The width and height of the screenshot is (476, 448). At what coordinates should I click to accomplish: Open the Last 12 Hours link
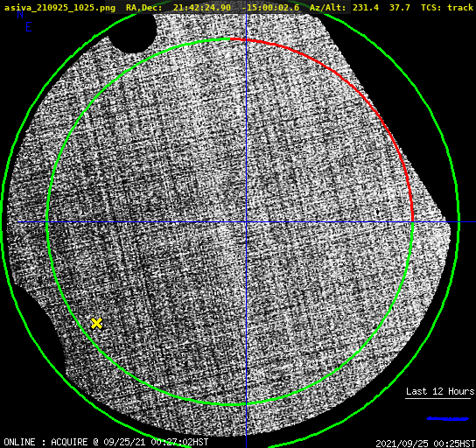click(x=440, y=391)
